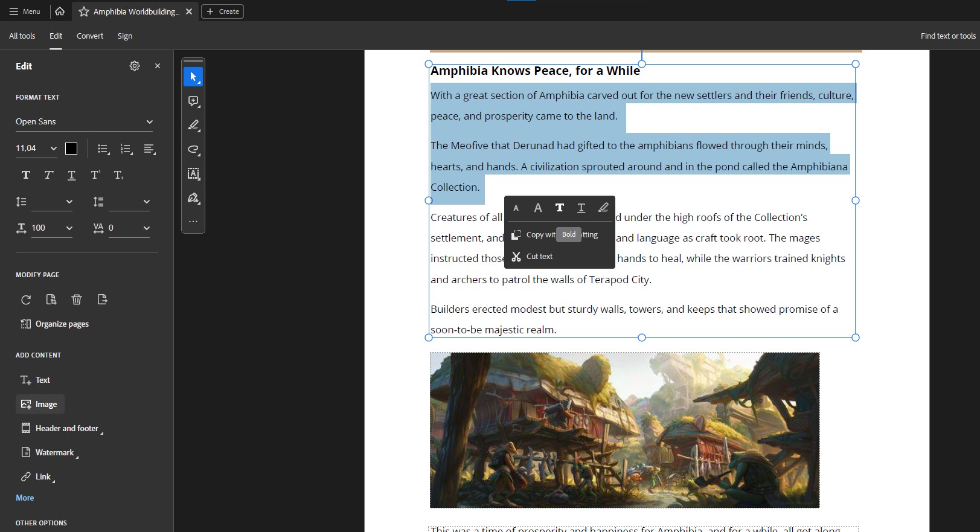Open the numbered list options
Image resolution: width=980 pixels, height=532 pixels.
126,149
